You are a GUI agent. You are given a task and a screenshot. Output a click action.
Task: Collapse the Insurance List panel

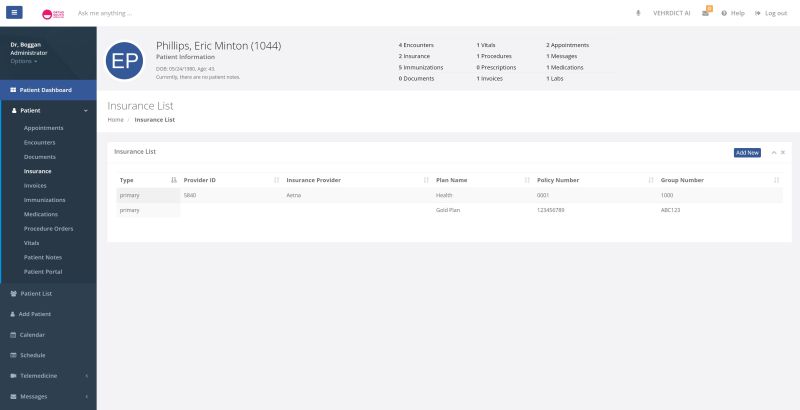tap(773, 152)
